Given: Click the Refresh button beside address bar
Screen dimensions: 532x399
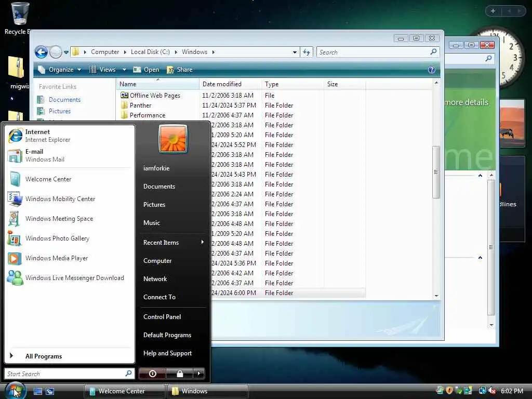Looking at the screenshot, I should pyautogui.click(x=307, y=52).
